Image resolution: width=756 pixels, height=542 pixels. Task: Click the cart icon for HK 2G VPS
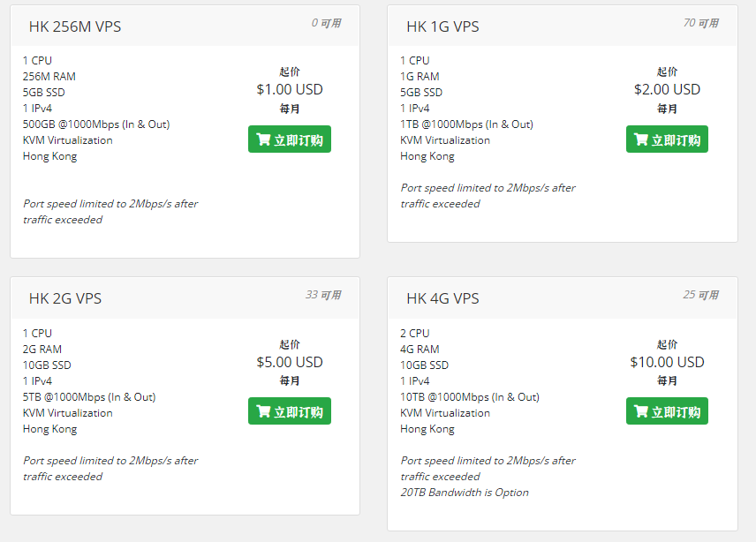pos(263,411)
